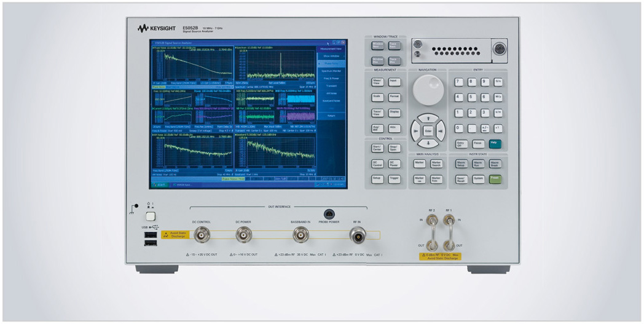Push the Avg/BW key
The width and height of the screenshot is (644, 324).
click(x=378, y=128)
